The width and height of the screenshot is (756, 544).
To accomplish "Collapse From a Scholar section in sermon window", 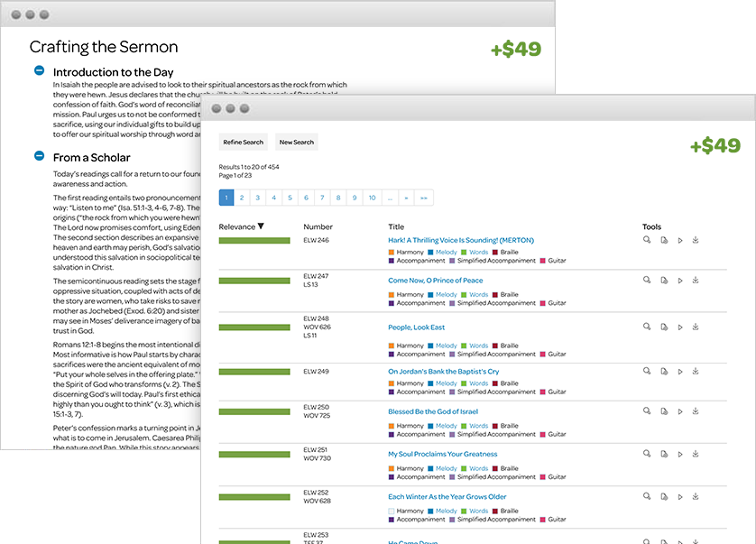I will 39,156.
